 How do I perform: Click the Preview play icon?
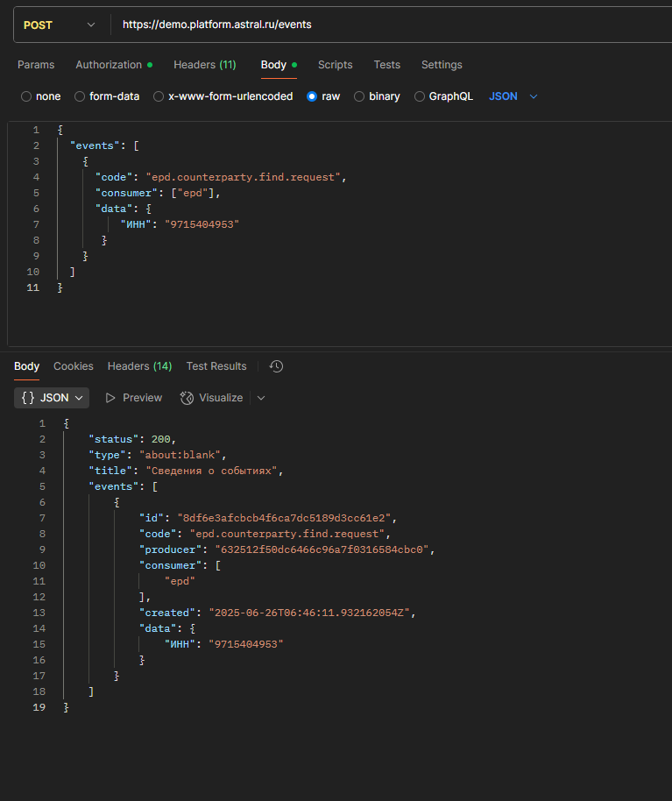pyautogui.click(x=110, y=398)
